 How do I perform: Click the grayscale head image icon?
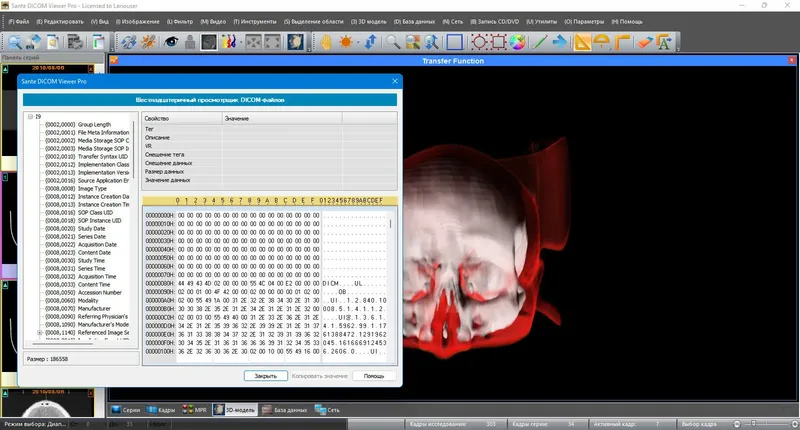(x=209, y=42)
